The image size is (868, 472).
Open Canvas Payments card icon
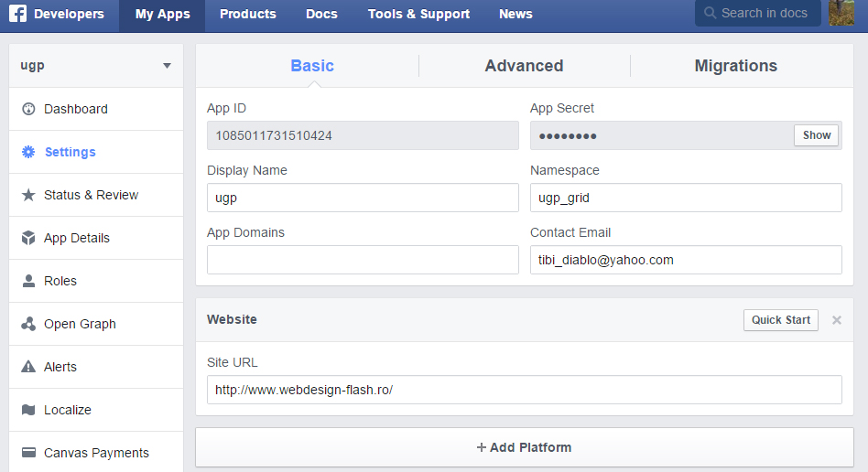tap(27, 453)
